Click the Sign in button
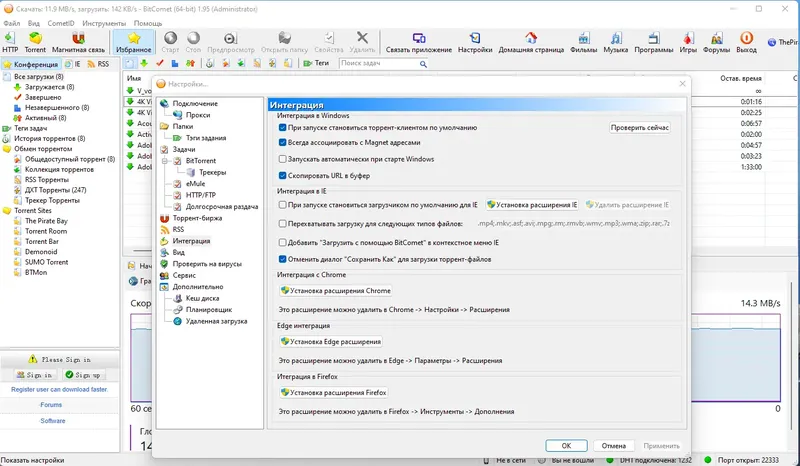This screenshot has height=466, width=800. tap(35, 375)
